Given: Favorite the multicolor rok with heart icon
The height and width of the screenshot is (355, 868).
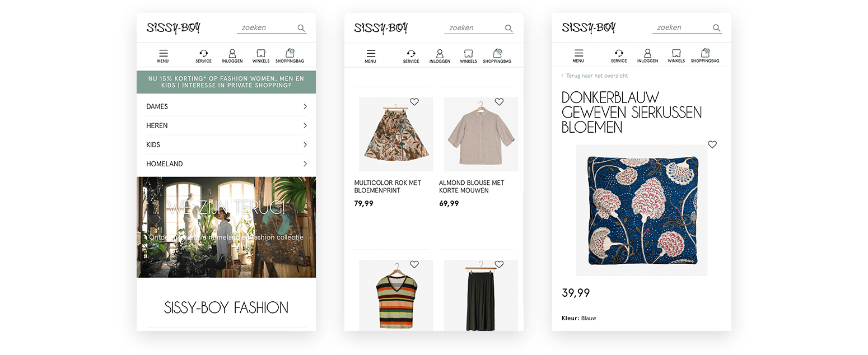Looking at the screenshot, I should tap(414, 102).
